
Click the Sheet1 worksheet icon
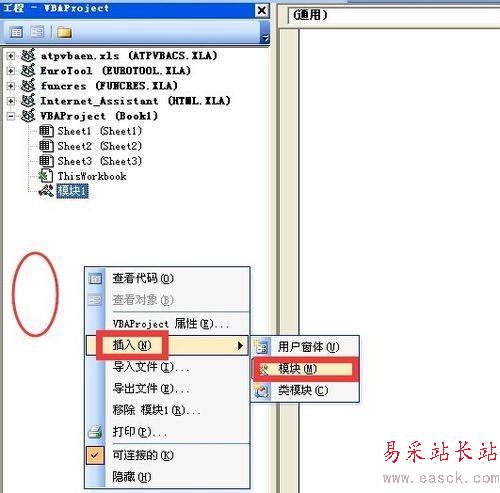pos(46,131)
